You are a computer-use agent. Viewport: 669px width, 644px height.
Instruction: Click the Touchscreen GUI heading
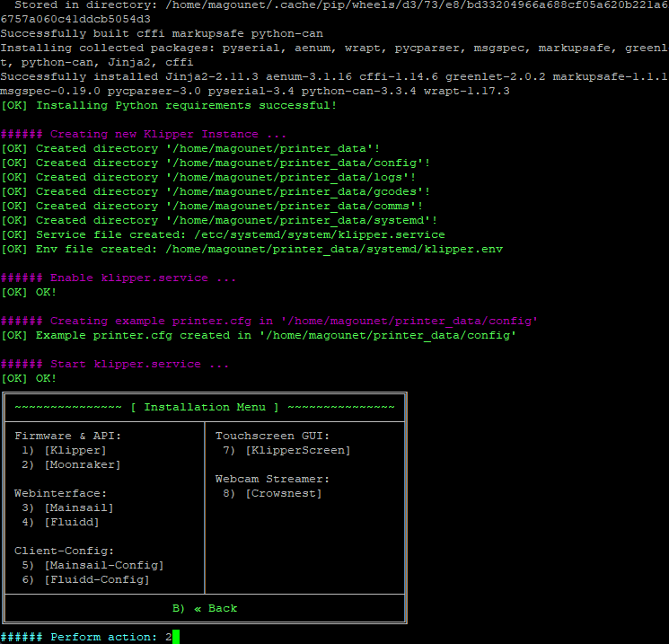(x=272, y=436)
